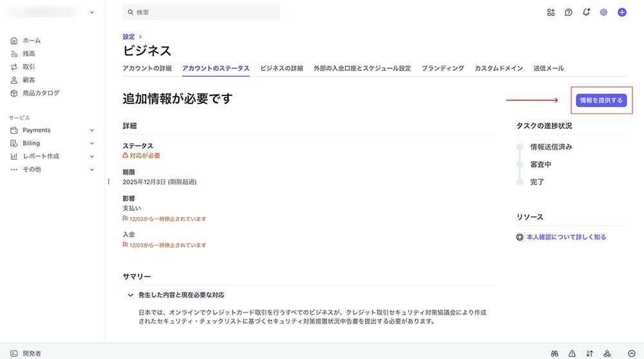Expand the Billing menu chevron

point(92,144)
